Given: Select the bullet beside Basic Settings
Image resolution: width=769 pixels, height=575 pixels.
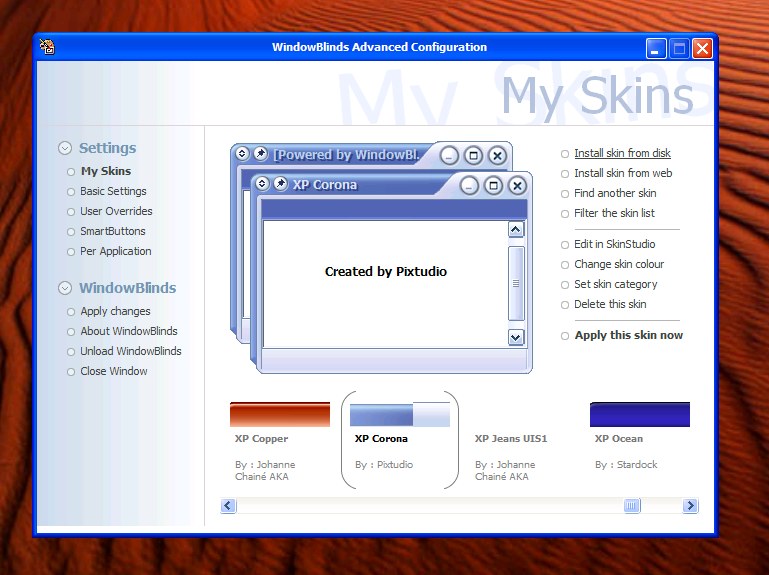Looking at the screenshot, I should pos(71,192).
